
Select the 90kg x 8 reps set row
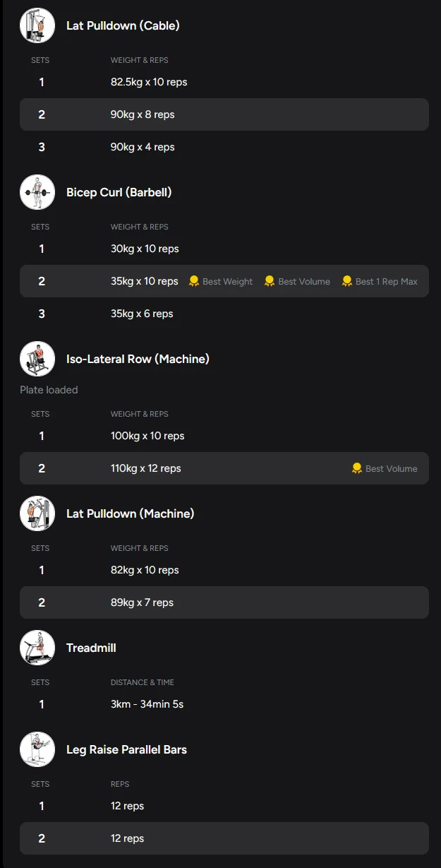point(224,114)
